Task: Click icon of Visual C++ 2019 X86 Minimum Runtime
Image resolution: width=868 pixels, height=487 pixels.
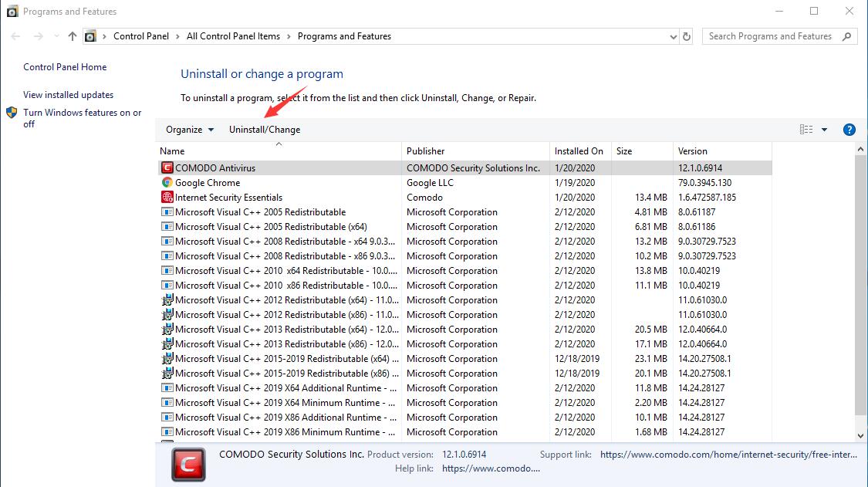Action: [167, 432]
